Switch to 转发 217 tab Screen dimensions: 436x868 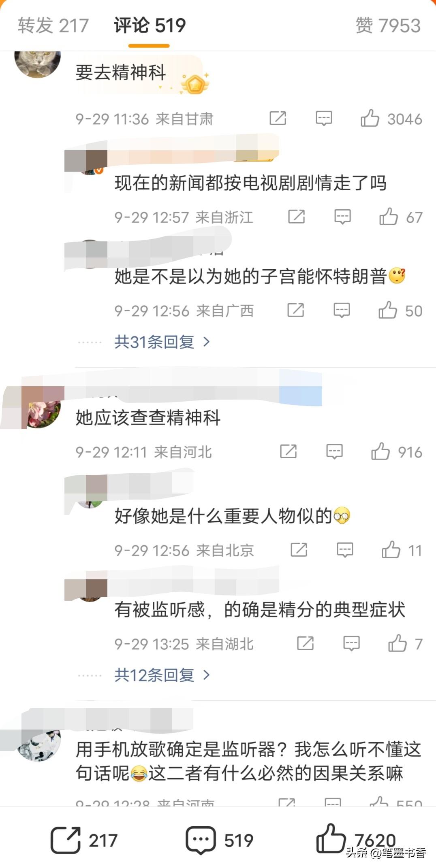pyautogui.click(x=53, y=26)
